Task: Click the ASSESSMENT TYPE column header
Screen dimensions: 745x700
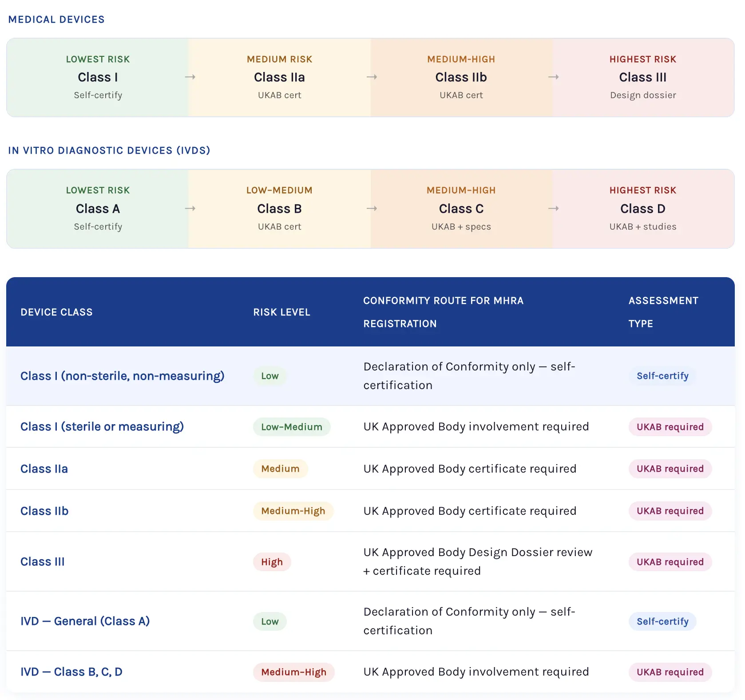Action: [x=663, y=312]
